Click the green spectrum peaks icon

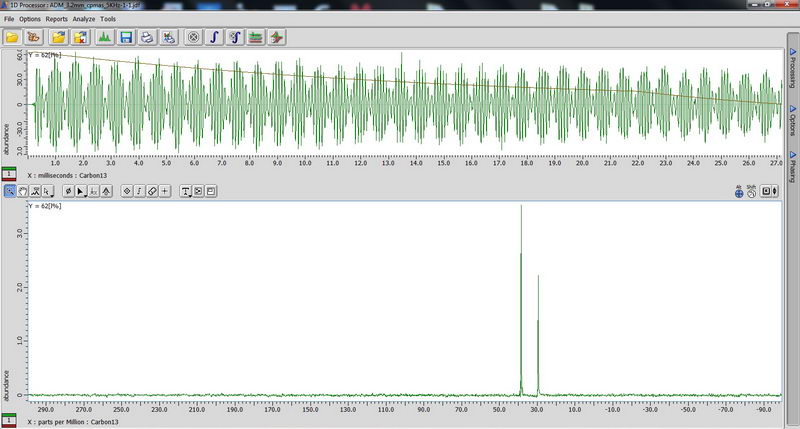(x=104, y=37)
